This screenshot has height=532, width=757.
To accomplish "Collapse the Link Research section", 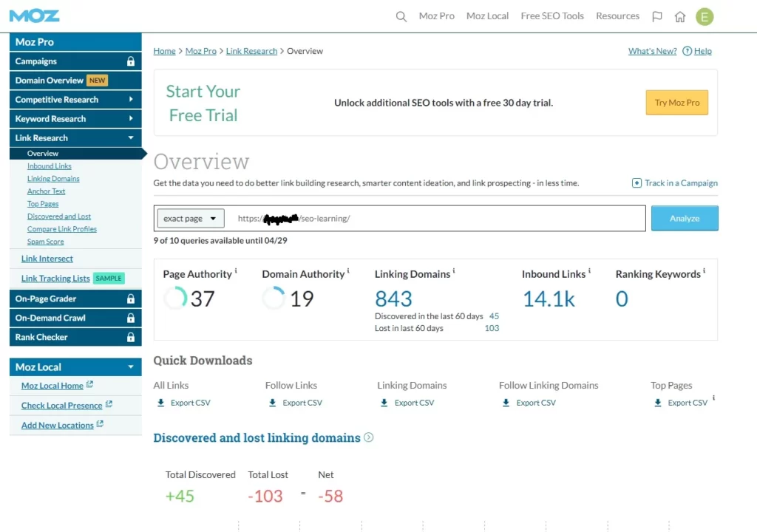I will click(x=75, y=138).
